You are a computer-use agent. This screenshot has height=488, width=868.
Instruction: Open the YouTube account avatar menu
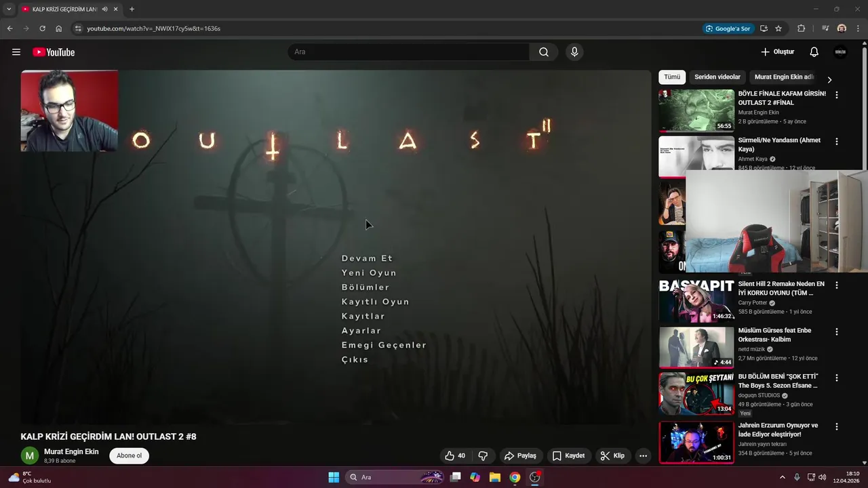[x=840, y=52]
